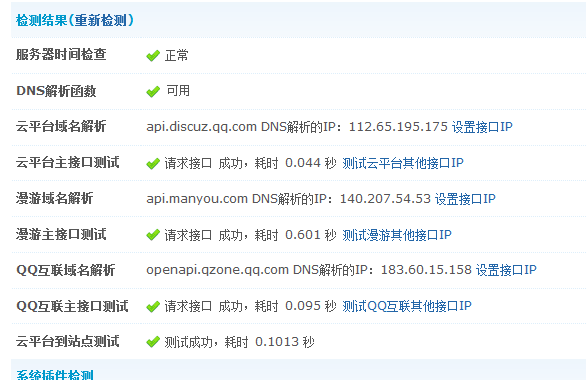This screenshot has height=380, width=586.
Task: Open 设置接口IP for openapi.qzone.qq.com
Action: coord(506,270)
